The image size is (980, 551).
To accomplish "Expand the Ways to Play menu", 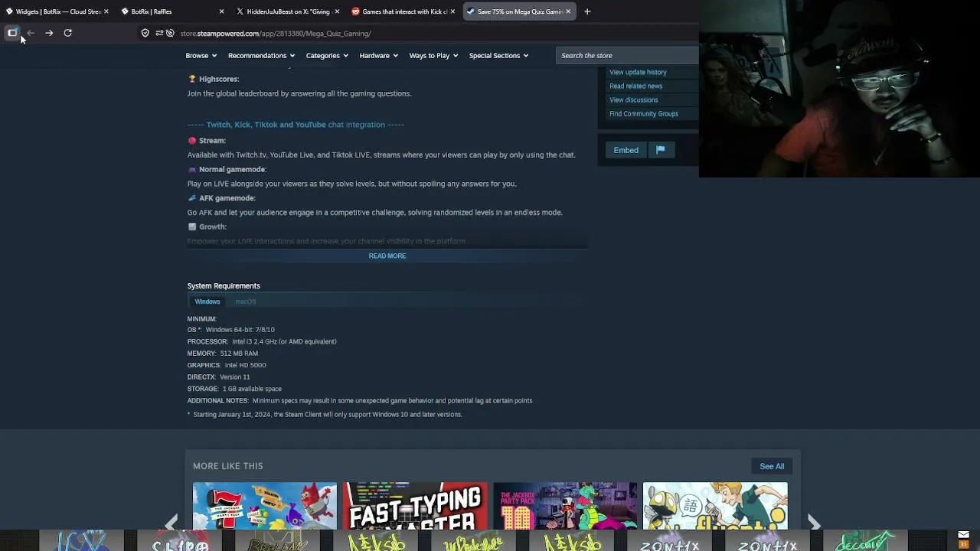I will (433, 55).
